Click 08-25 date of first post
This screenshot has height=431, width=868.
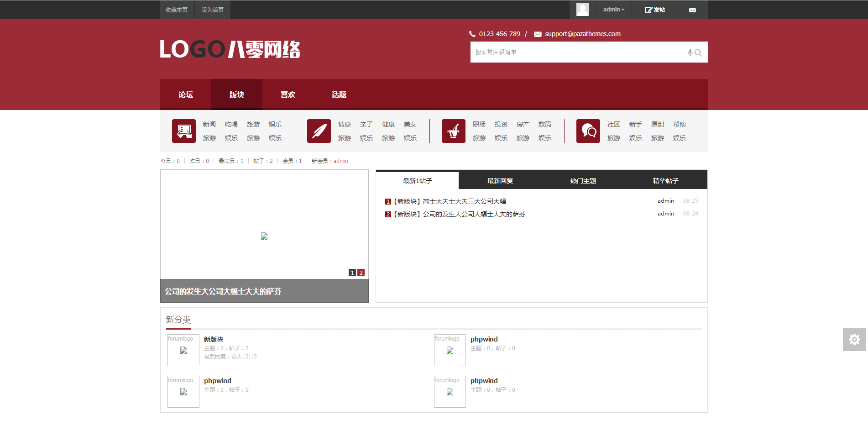[x=690, y=201]
